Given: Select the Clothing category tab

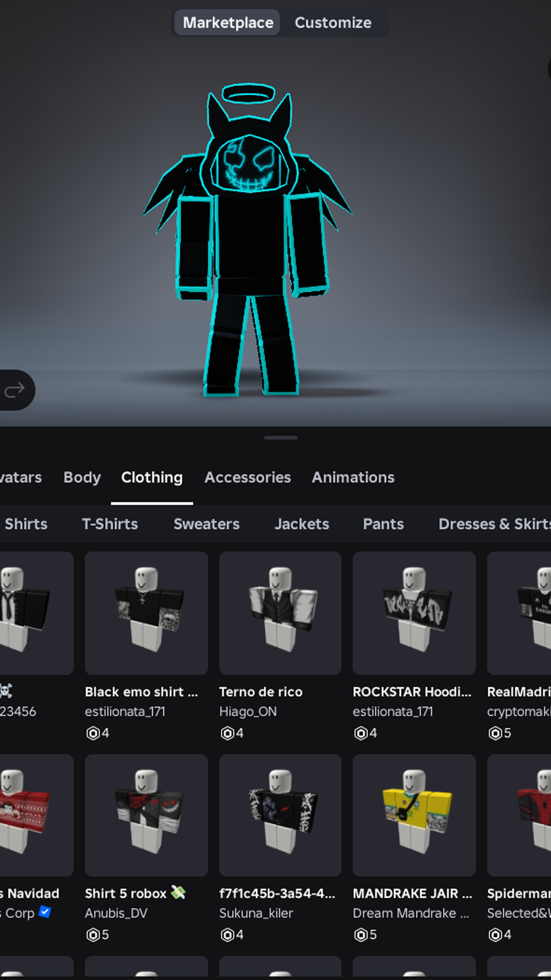Looking at the screenshot, I should click(x=152, y=477).
